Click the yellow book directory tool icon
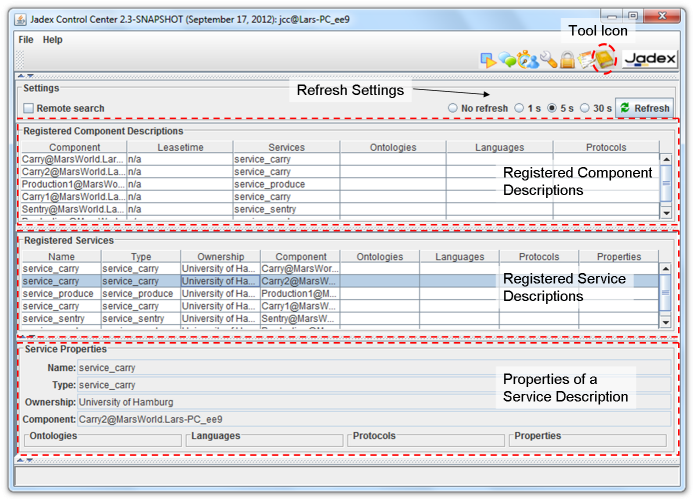This screenshot has height=500, width=694. coord(604,60)
